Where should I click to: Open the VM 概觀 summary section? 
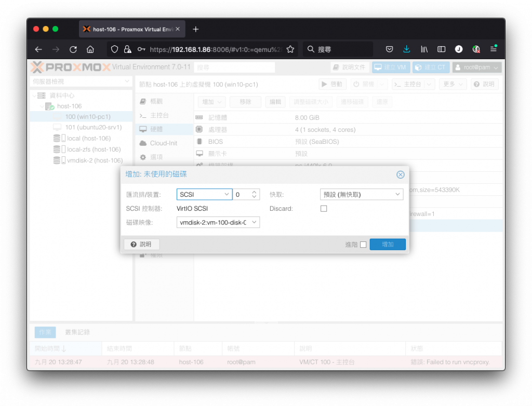click(x=164, y=101)
